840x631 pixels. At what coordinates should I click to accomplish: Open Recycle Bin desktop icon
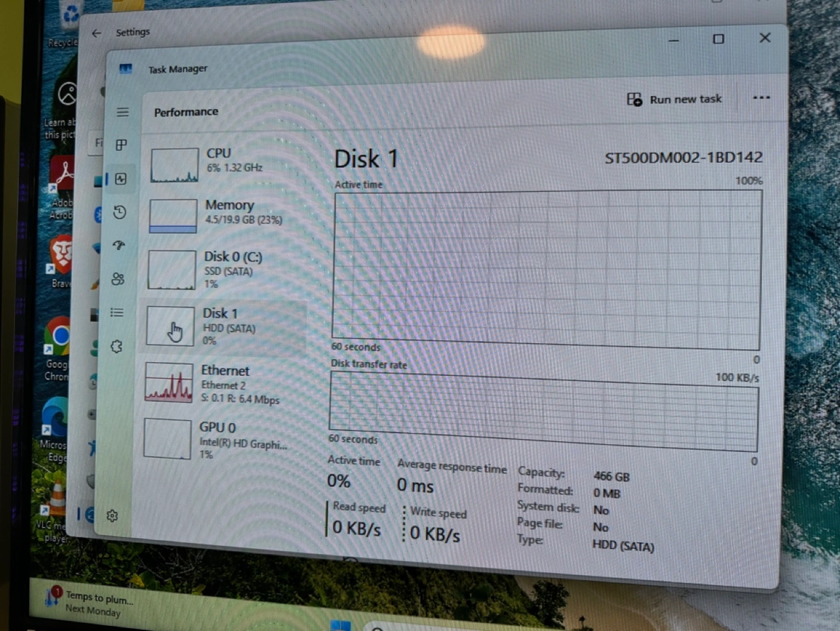pyautogui.click(x=65, y=25)
